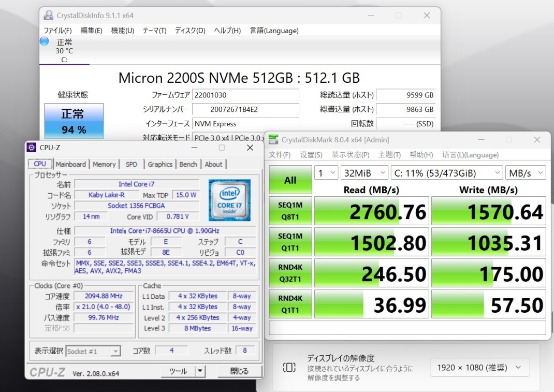Open the Bench tab in CPU-Z
The height and width of the screenshot is (392, 554).
(188, 164)
